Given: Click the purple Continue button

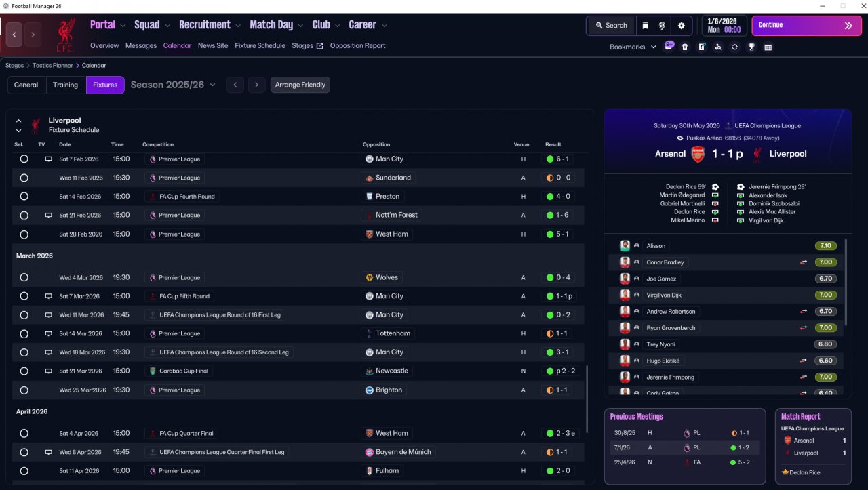Looking at the screenshot, I should click(x=806, y=26).
